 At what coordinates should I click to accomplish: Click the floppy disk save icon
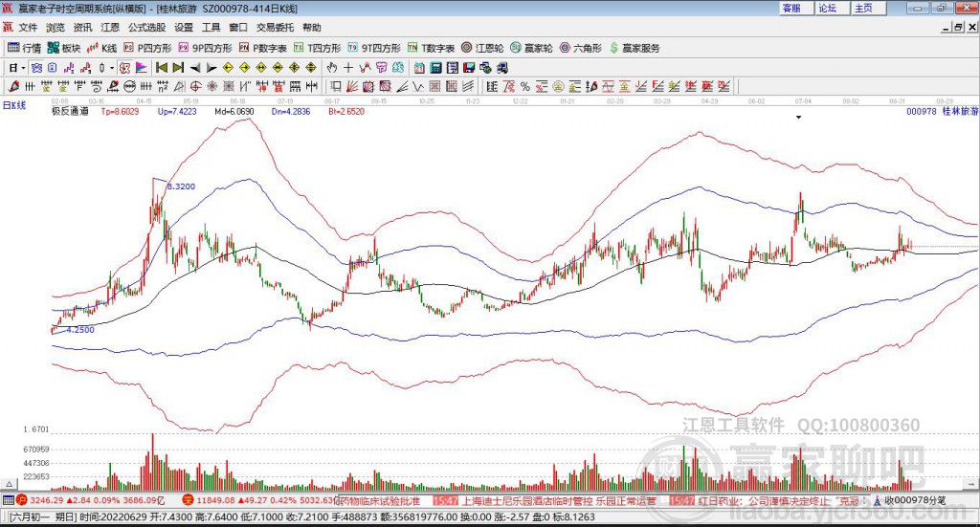pos(469,68)
